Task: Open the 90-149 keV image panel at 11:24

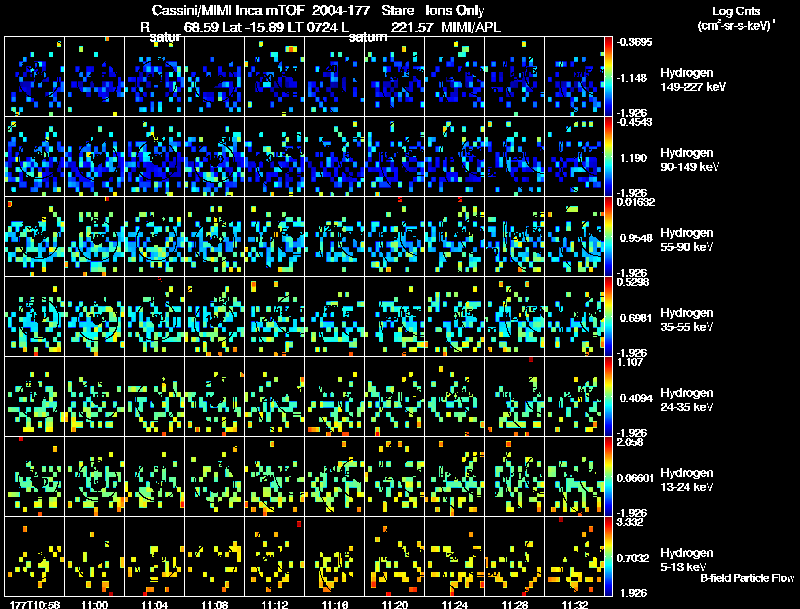Action: tap(455, 157)
